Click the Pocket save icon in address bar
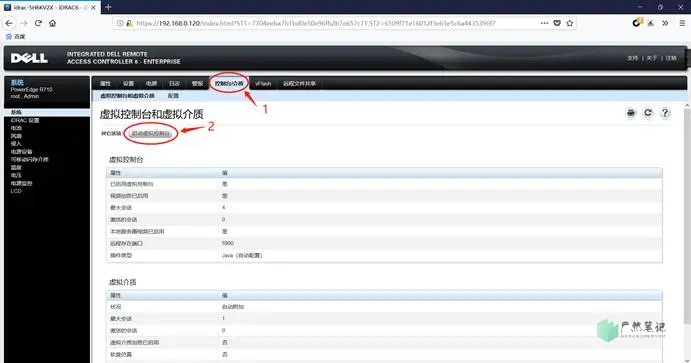This screenshot has height=363, width=691. tap(557, 23)
